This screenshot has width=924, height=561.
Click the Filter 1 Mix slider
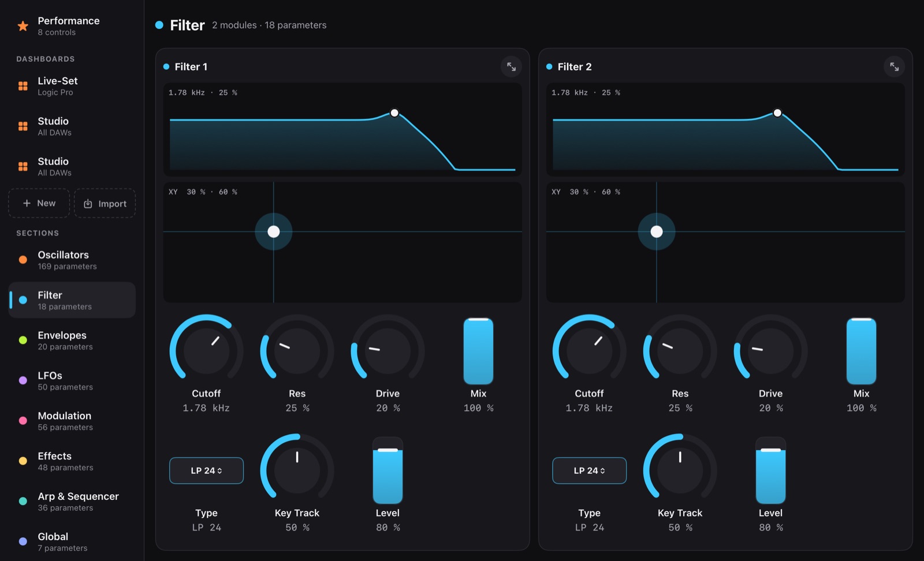coord(478,351)
